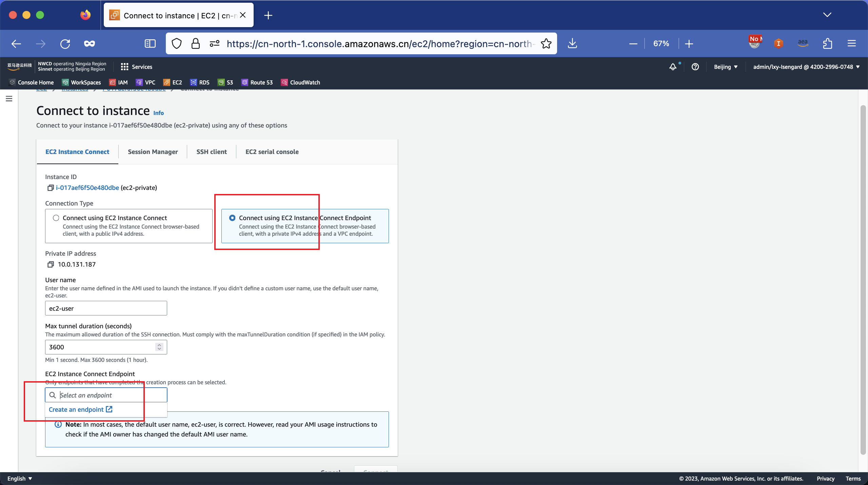
Task: Open instance link i-017aef6f50e480dbe
Action: pyautogui.click(x=87, y=188)
